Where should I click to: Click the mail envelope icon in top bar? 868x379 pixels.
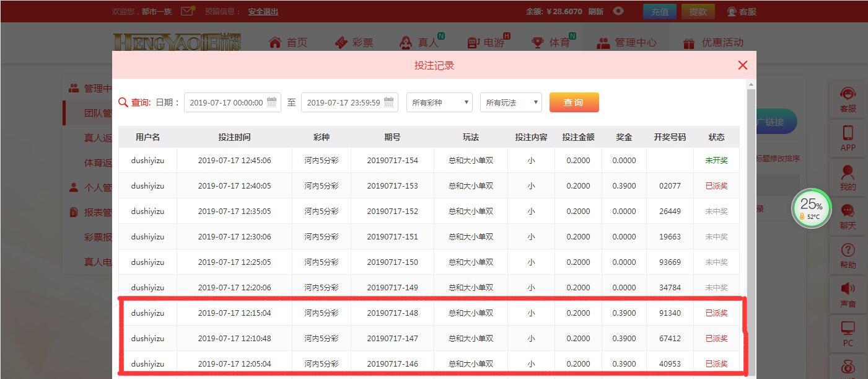(187, 11)
